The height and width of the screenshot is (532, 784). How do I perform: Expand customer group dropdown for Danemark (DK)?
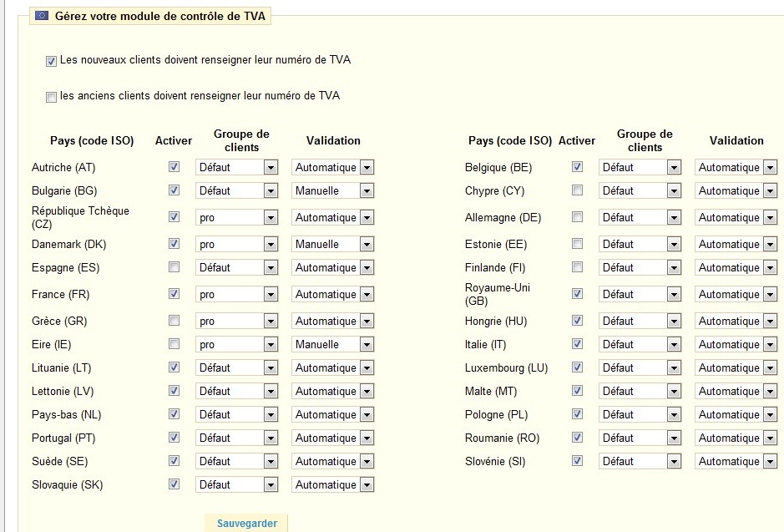point(236,244)
